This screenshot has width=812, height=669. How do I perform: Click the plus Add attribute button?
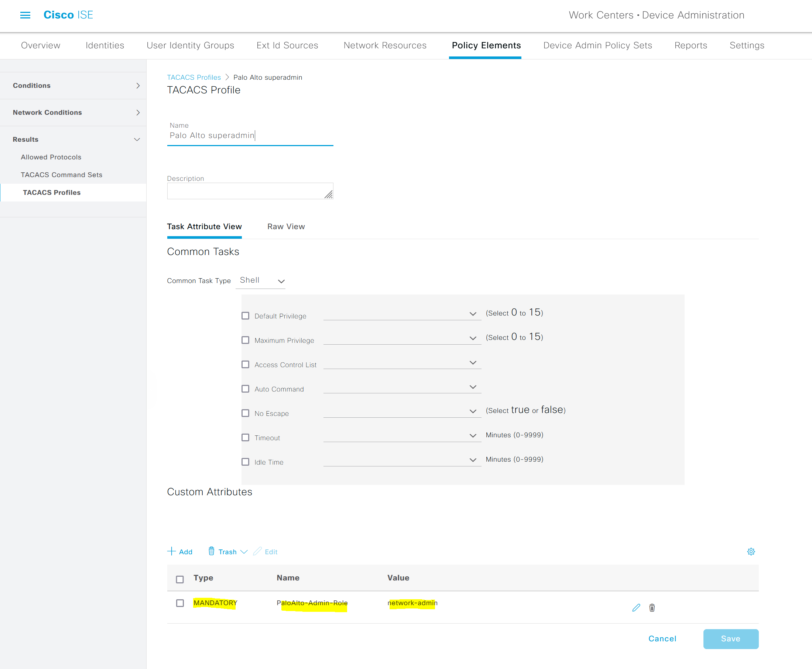click(x=180, y=551)
